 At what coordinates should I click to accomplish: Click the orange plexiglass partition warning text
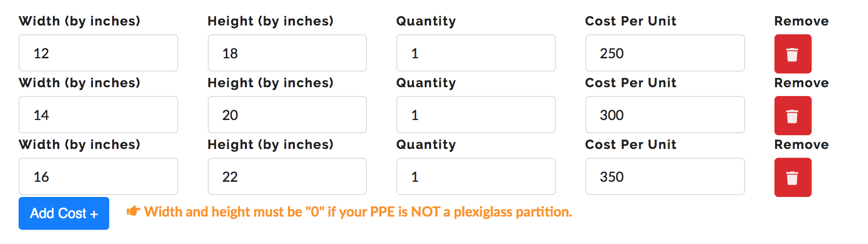358,212
